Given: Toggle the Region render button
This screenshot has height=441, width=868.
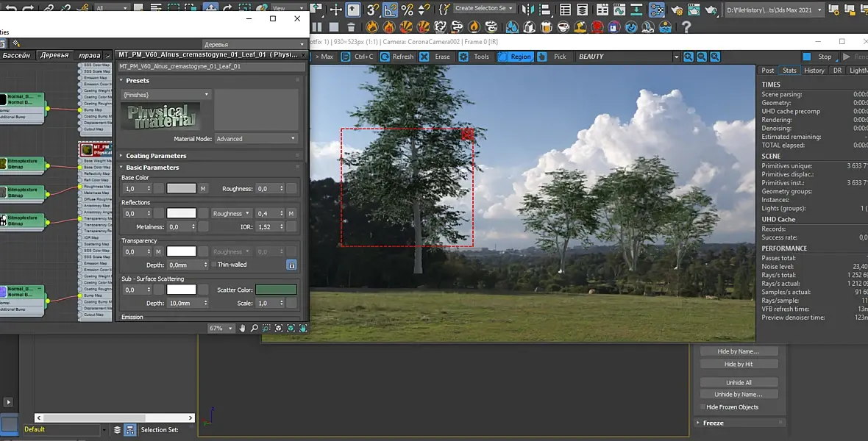Looking at the screenshot, I should point(515,57).
